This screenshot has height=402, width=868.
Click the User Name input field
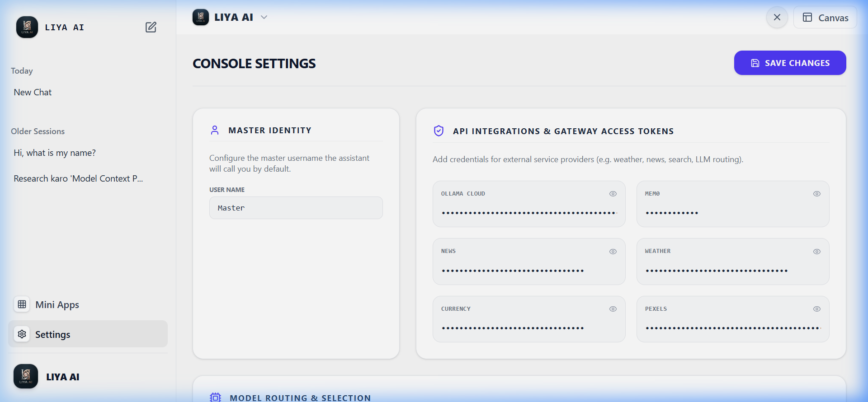(296, 208)
